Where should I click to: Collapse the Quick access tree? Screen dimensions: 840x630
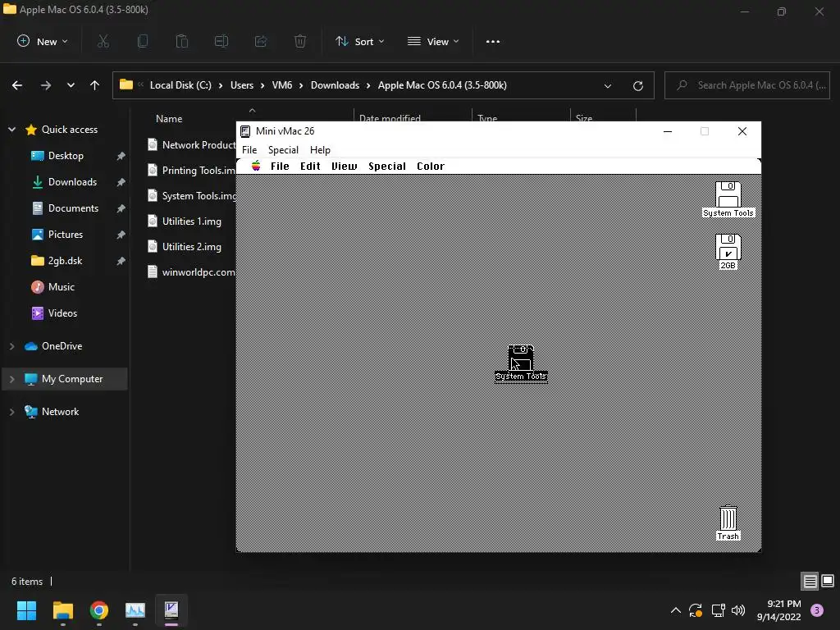coord(11,130)
